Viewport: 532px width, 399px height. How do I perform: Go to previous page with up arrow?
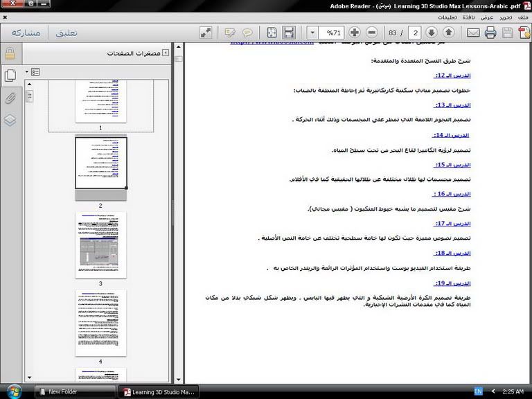[449, 33]
